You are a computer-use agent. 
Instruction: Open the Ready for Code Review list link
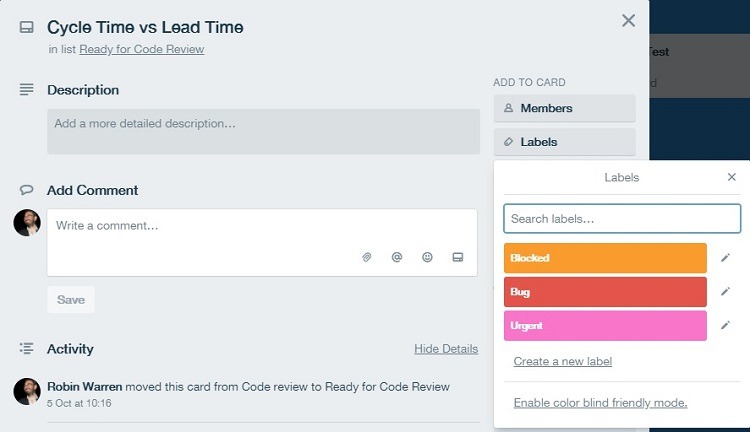(142, 49)
